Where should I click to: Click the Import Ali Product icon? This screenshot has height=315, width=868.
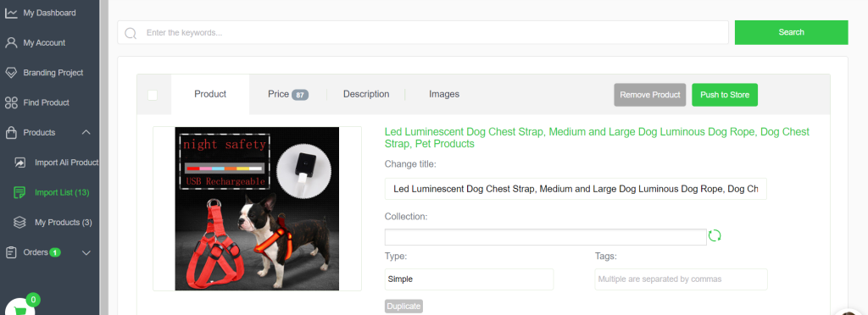tap(20, 163)
